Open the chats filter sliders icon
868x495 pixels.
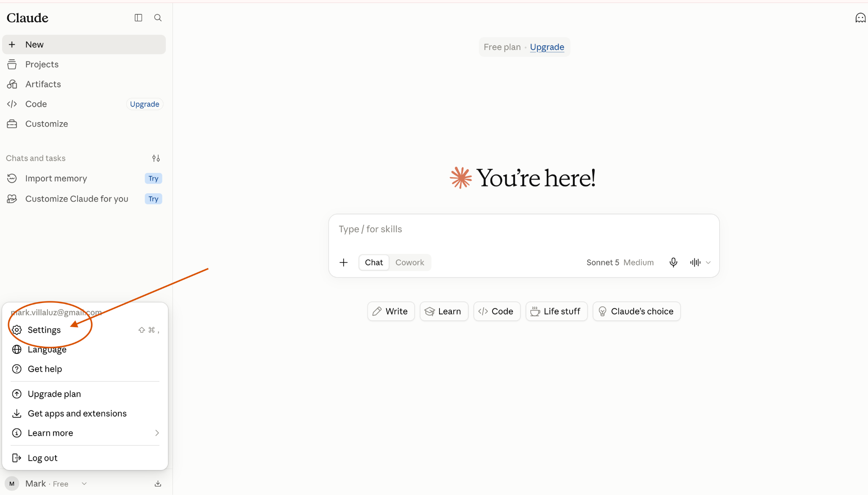(x=156, y=158)
